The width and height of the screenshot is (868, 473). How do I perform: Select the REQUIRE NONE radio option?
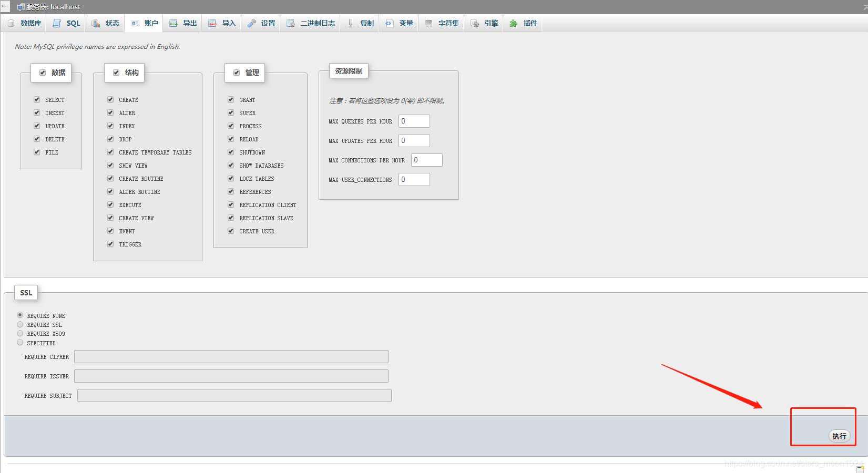point(20,315)
